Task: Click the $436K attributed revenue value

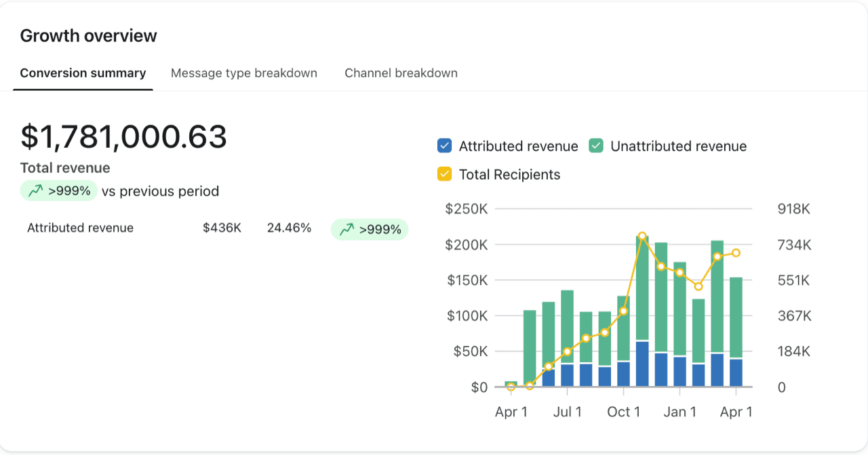Action: pos(222,228)
